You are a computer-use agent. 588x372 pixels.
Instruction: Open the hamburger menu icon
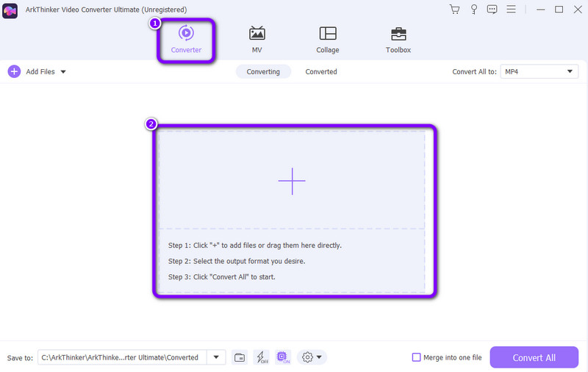pyautogui.click(x=511, y=9)
